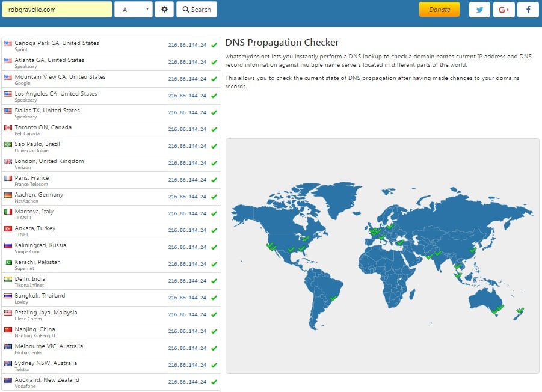Click the green checkmark for Auckland result

pyautogui.click(x=214, y=381)
